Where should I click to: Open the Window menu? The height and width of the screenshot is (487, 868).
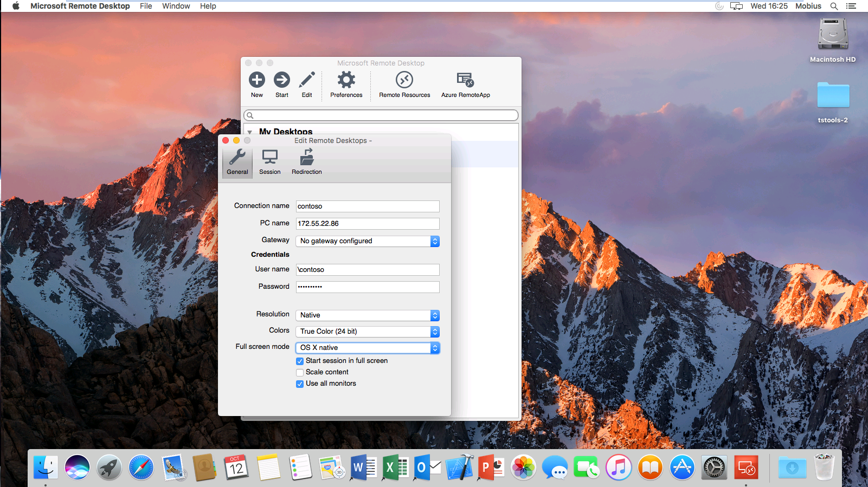click(x=176, y=6)
